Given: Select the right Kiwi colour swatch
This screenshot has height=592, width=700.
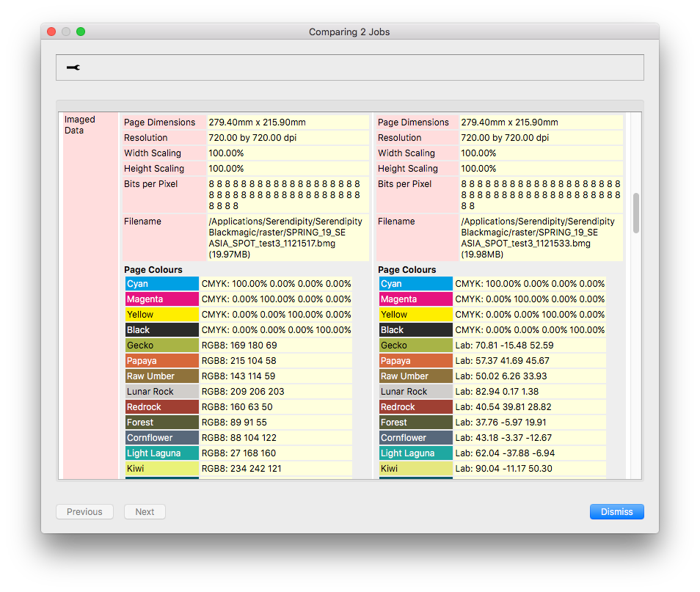Looking at the screenshot, I should click(x=415, y=469).
